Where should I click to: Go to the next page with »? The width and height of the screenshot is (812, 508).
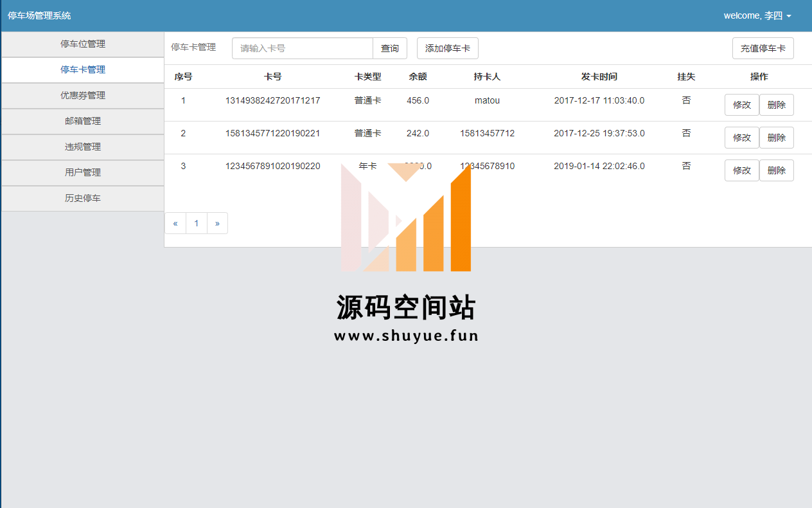tap(217, 223)
